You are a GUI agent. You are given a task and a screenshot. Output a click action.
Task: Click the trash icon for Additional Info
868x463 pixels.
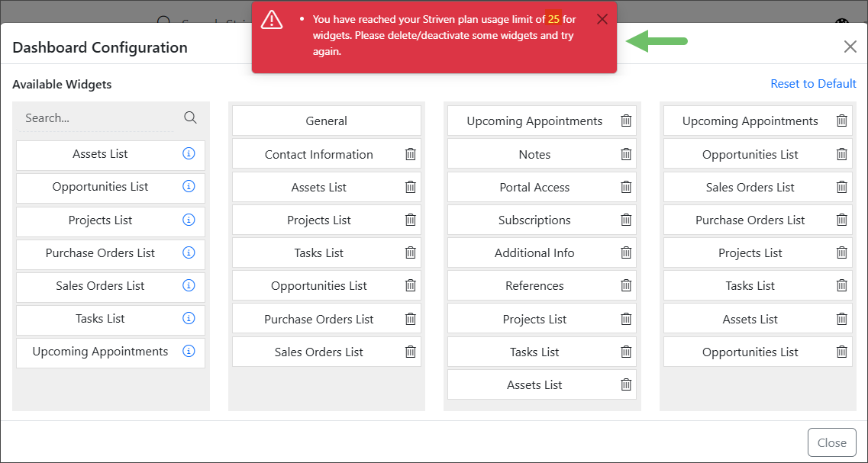626,252
